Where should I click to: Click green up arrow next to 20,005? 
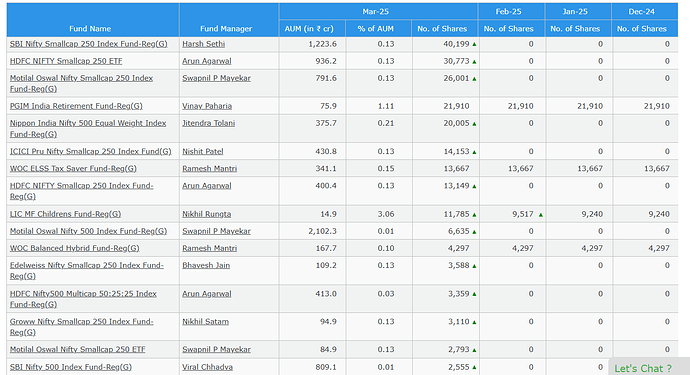pyautogui.click(x=474, y=124)
